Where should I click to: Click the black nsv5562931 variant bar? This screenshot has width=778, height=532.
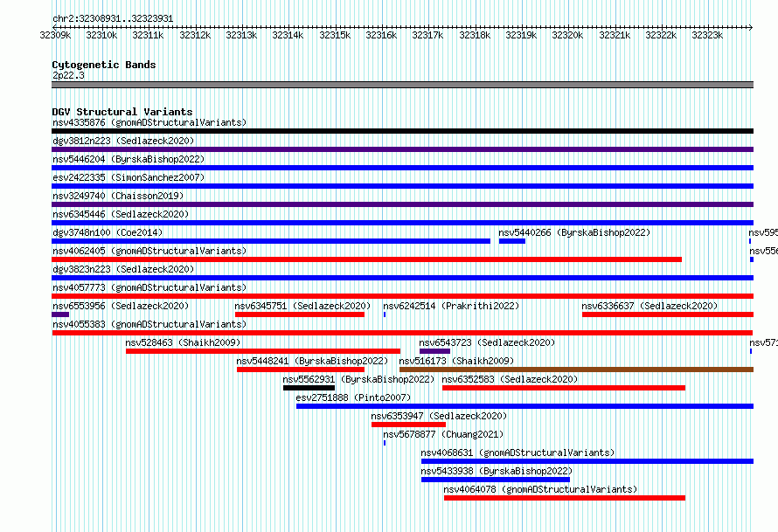(309, 388)
